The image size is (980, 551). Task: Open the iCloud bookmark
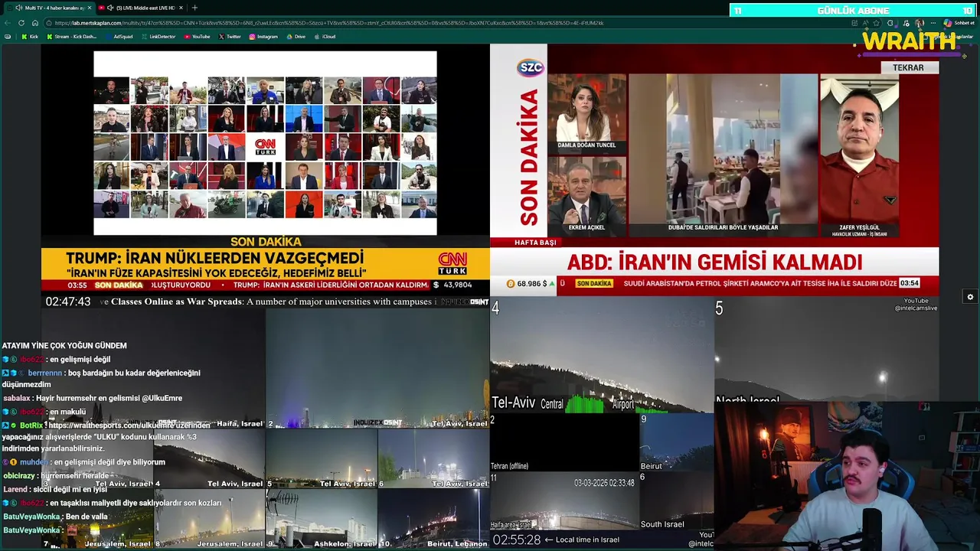[325, 36]
